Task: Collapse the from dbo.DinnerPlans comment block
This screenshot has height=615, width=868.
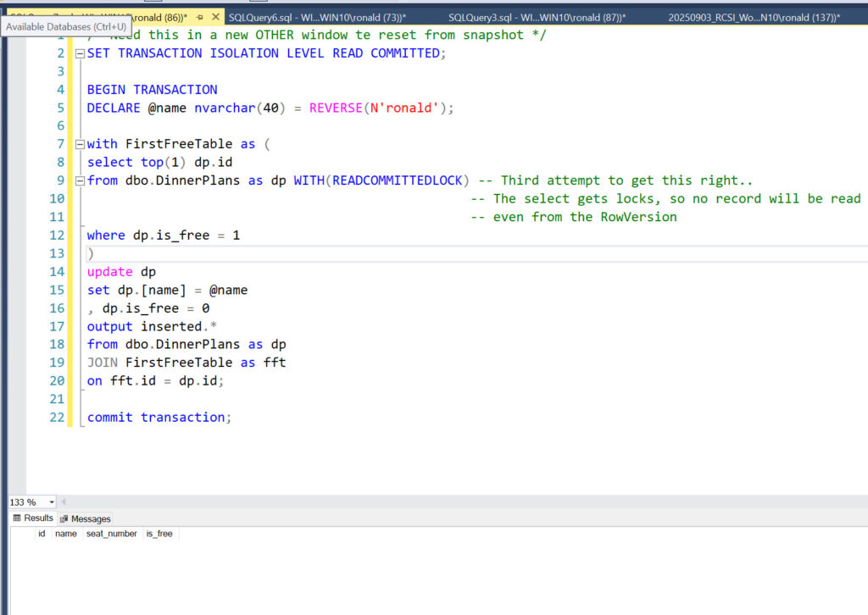Action: pos(80,180)
